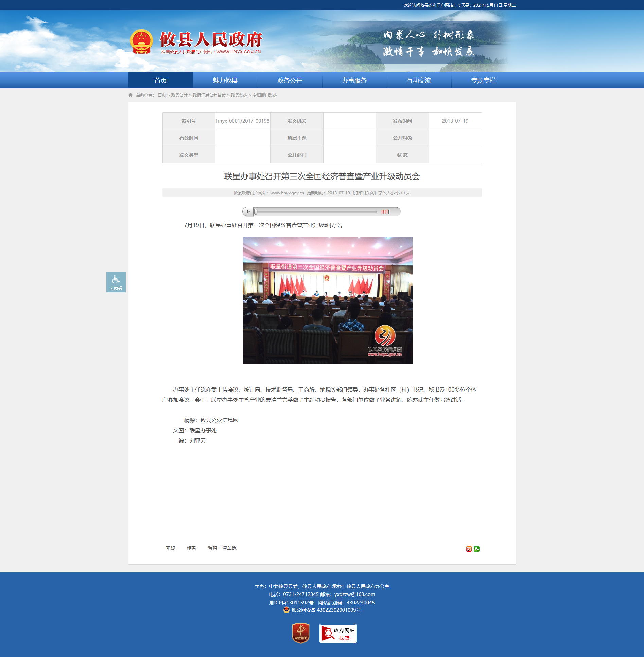Open the 首页 navigation tab
The width and height of the screenshot is (644, 657).
[x=160, y=80]
